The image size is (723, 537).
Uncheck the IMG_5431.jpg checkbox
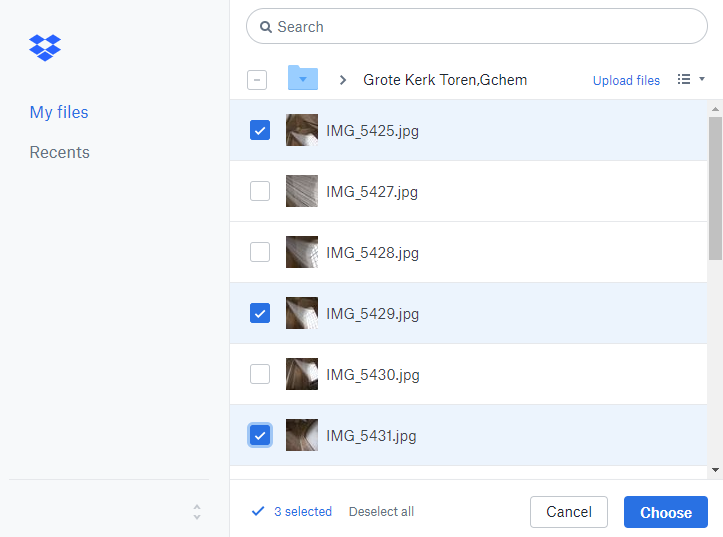(x=260, y=435)
